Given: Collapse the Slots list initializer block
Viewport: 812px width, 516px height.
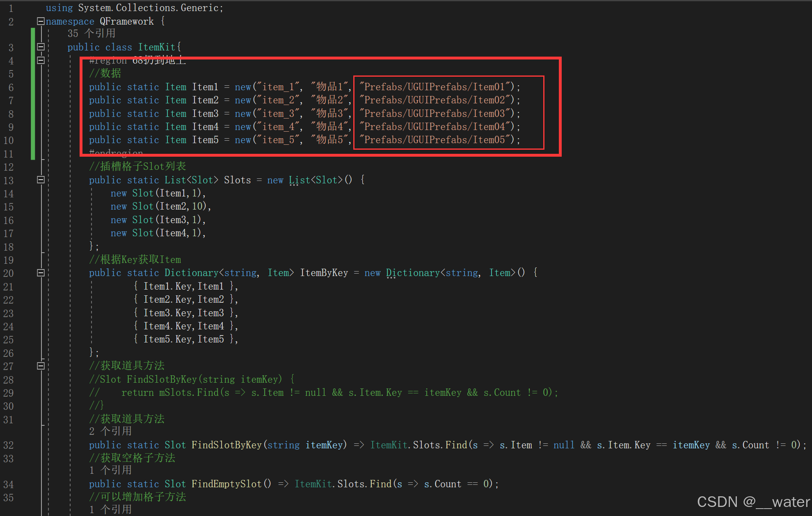Looking at the screenshot, I should 41,180.
